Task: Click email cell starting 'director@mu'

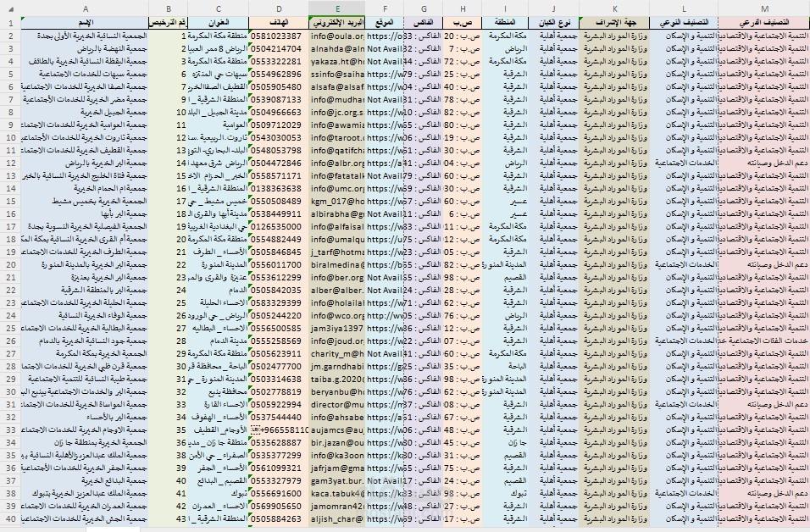Action: tap(337, 404)
